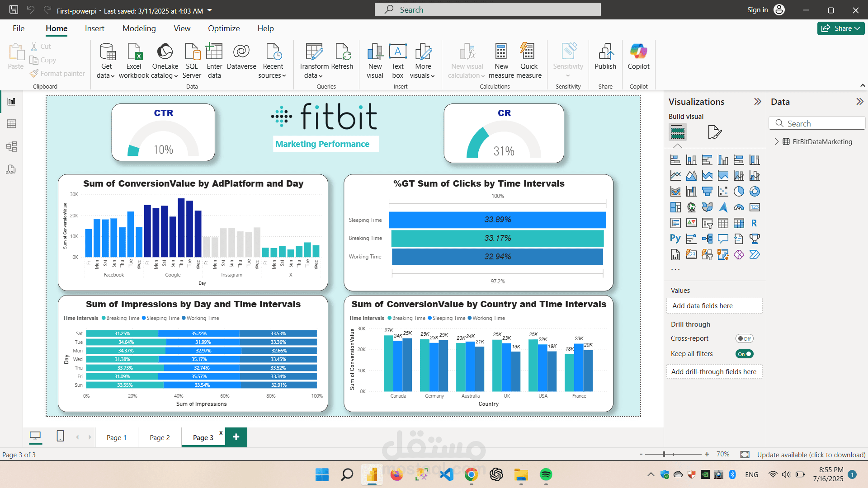Select the Key influencers visual icon
Screen dimensions: 868x488
691,239
